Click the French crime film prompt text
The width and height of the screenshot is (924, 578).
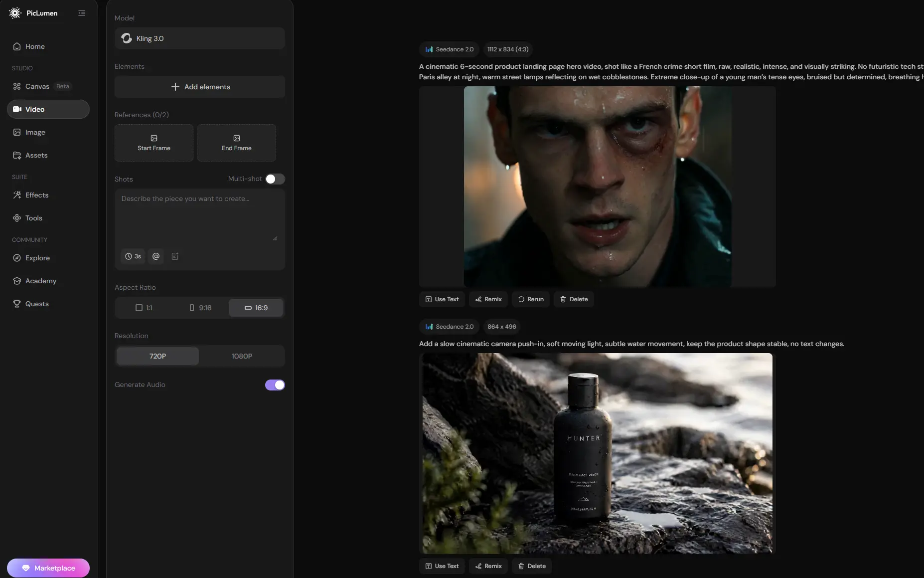click(x=671, y=72)
